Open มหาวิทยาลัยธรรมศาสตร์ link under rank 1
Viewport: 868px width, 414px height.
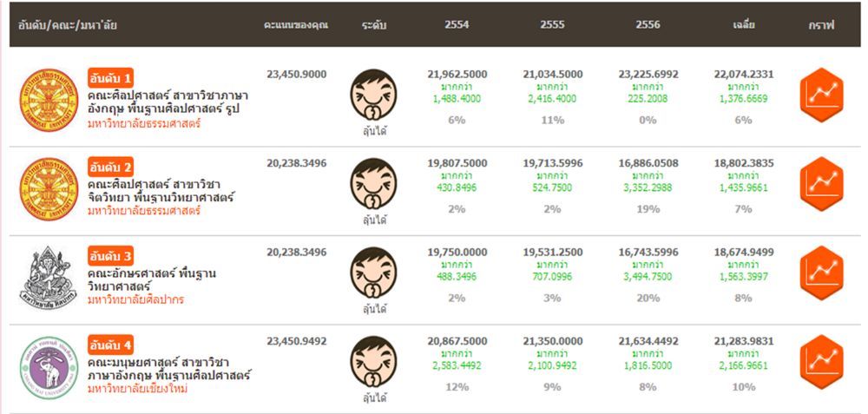143,124
